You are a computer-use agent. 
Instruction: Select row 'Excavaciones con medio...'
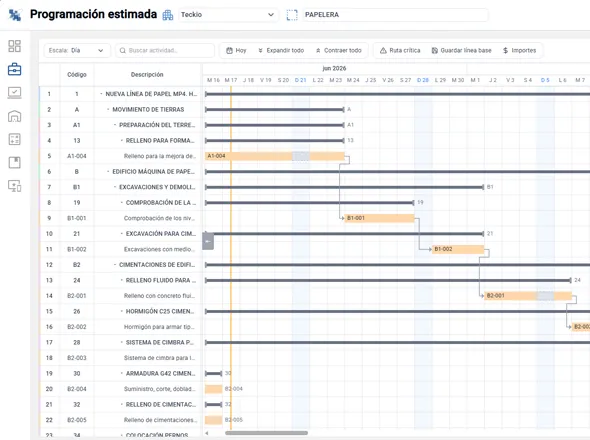coord(120,249)
